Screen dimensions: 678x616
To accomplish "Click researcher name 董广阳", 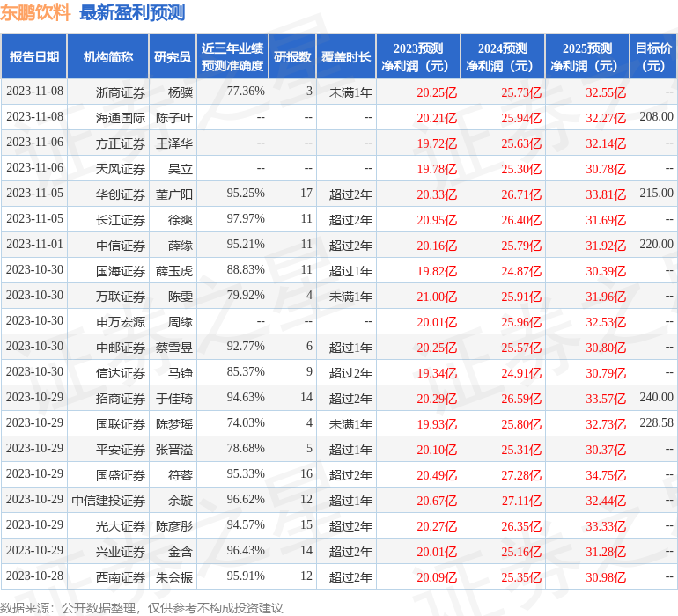I will coord(174,194).
